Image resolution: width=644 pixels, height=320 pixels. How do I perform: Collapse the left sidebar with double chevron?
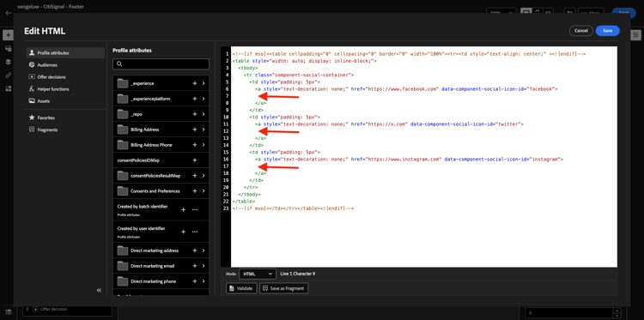coord(99,290)
